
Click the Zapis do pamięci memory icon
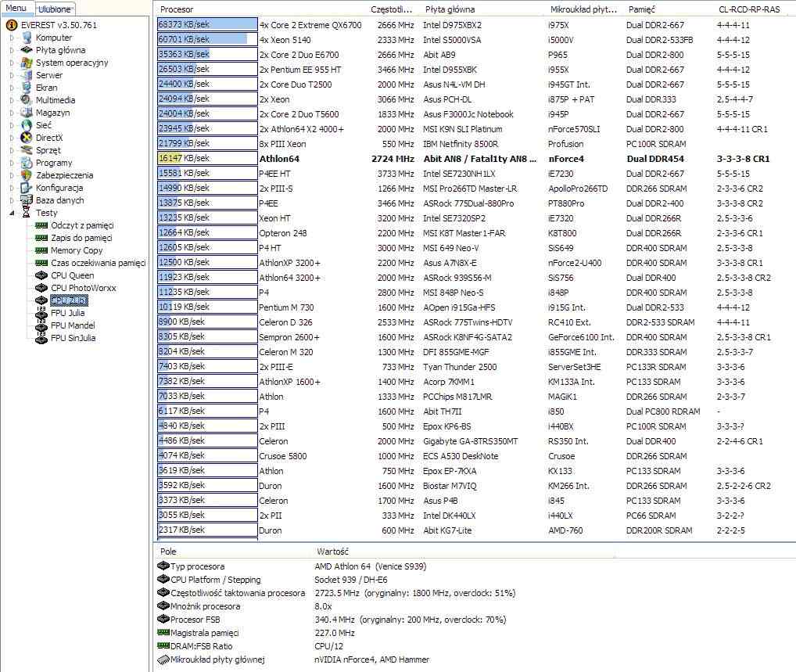tap(41, 238)
